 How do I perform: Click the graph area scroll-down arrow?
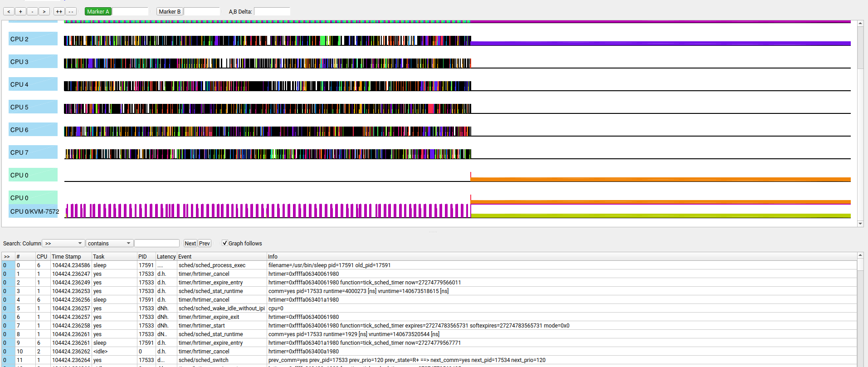coord(860,224)
